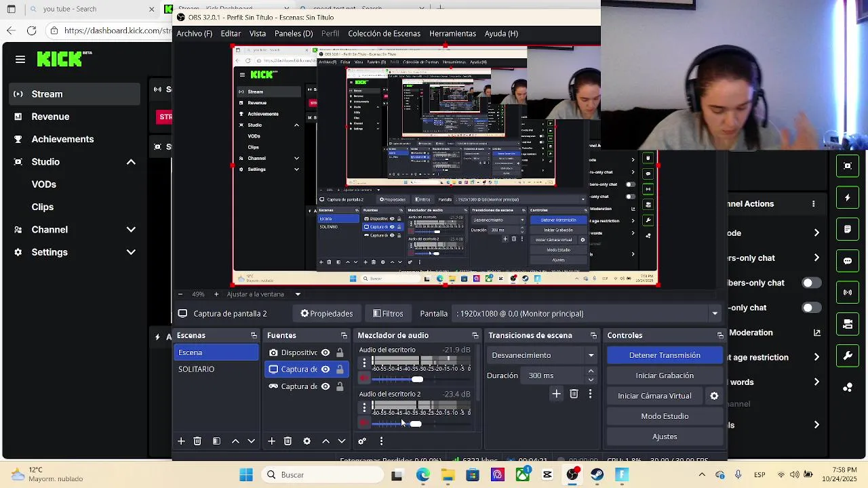Screen dimensions: 868x488
Task: Open source properties gear in Fuentes toolbar
Action: [x=307, y=441]
